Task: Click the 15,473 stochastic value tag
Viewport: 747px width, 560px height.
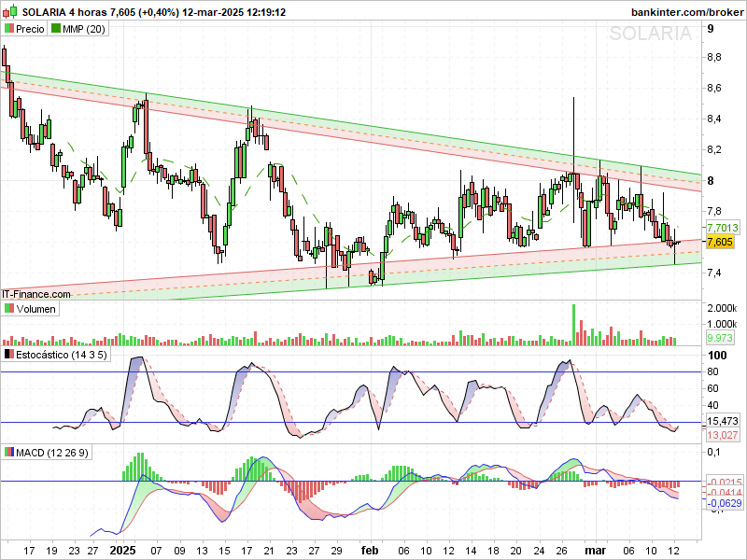Action: tap(723, 421)
